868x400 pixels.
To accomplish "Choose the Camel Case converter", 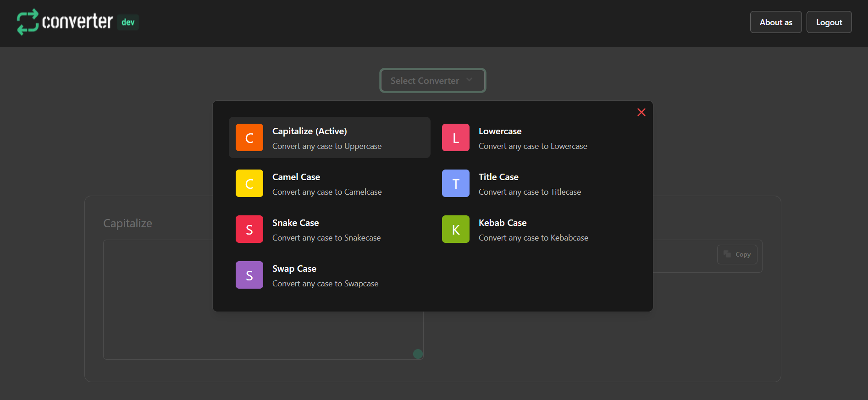I will point(330,183).
